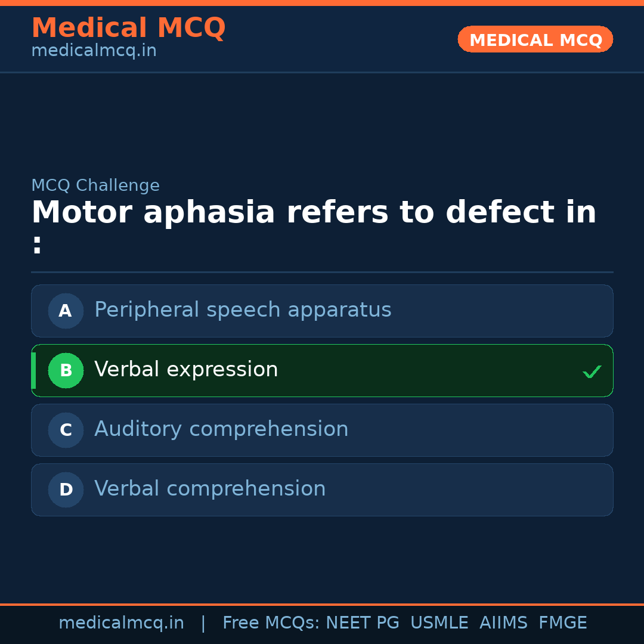Click the A letter circle icon
The image size is (644, 644).
66,311
